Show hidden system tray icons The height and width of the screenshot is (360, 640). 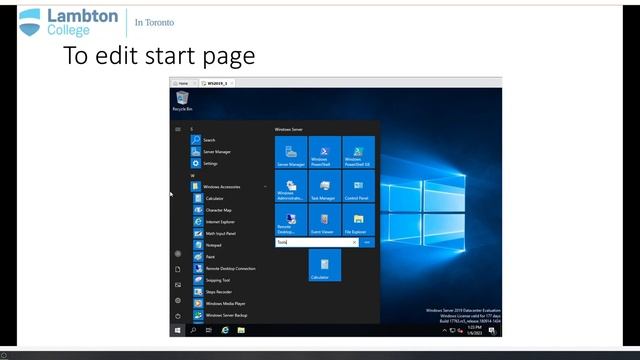pos(444,331)
